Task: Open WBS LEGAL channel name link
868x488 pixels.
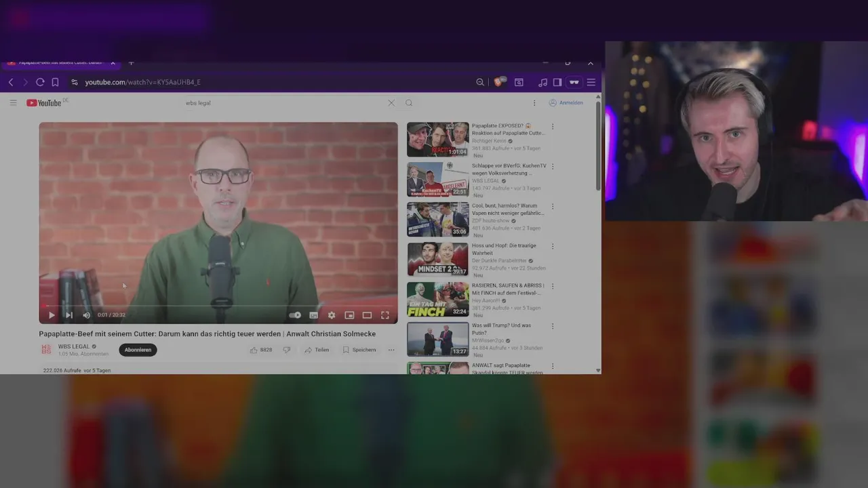Action: pos(74,346)
